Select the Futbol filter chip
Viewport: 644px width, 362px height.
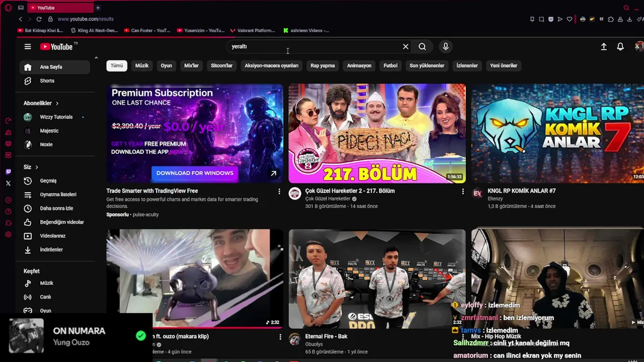390,65
